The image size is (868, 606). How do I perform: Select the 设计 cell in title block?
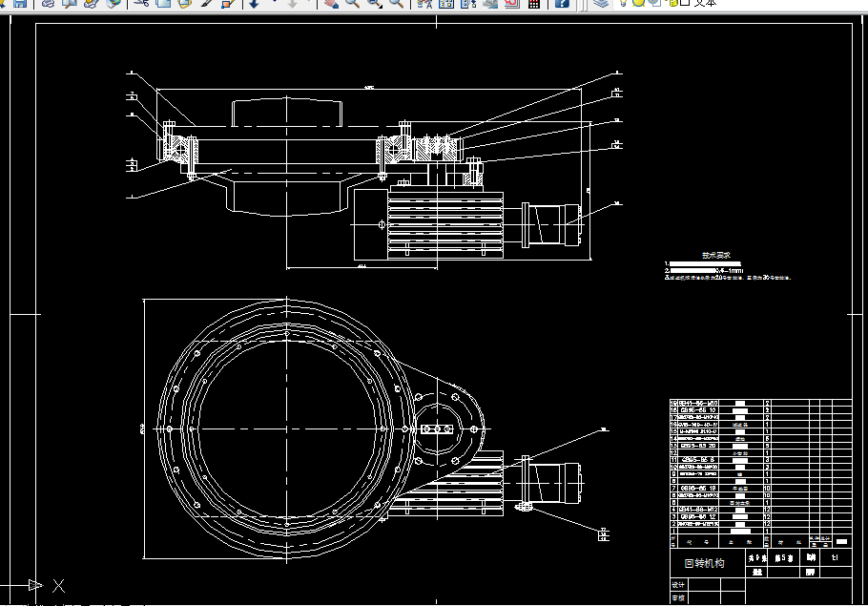(x=678, y=585)
